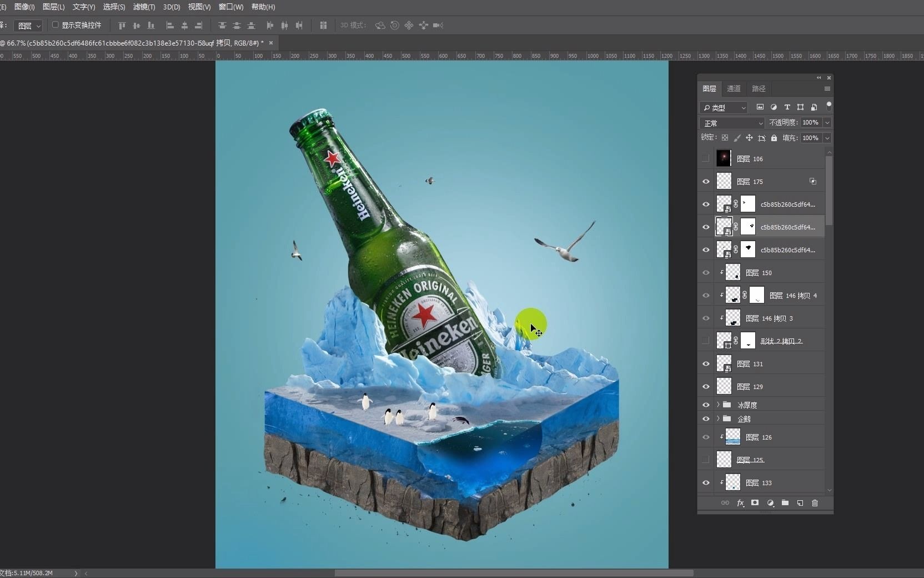Screen dimensions: 924x578
Task: Select the 3D zoom video camera icon
Action: pos(438,25)
